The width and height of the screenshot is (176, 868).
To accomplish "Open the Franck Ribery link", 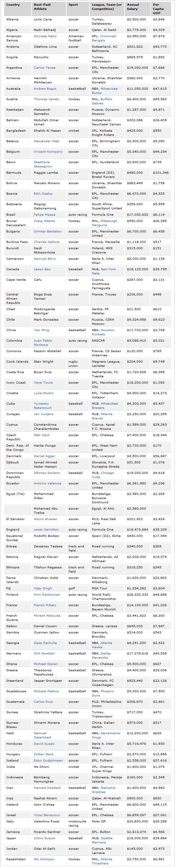I will pyautogui.click(x=45, y=605).
